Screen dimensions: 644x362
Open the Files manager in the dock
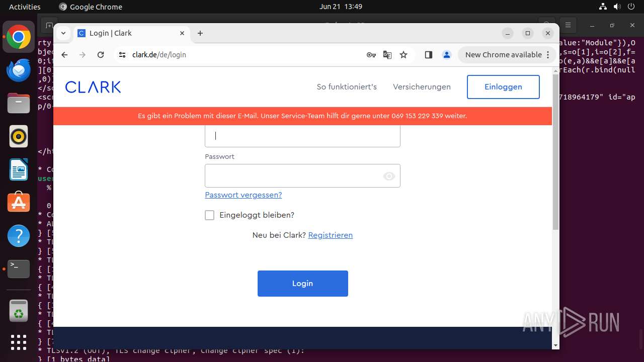pos(19,103)
